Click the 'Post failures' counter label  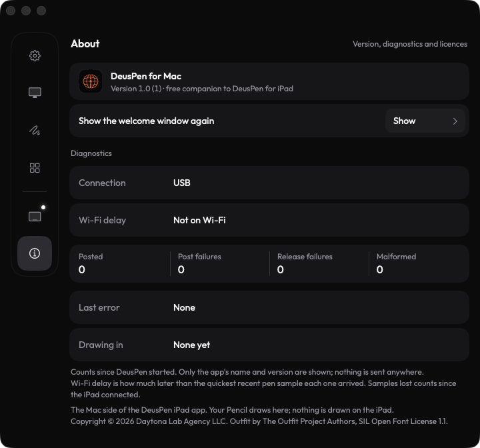pyautogui.click(x=199, y=257)
